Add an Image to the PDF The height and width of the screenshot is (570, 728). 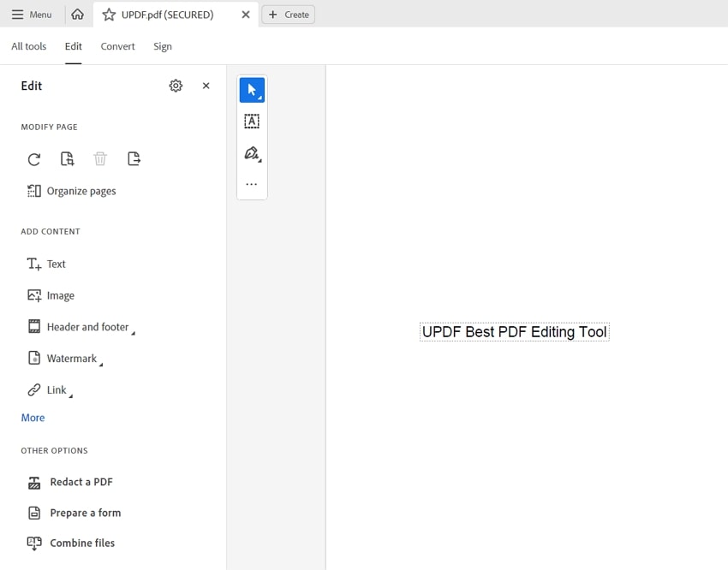tap(51, 295)
